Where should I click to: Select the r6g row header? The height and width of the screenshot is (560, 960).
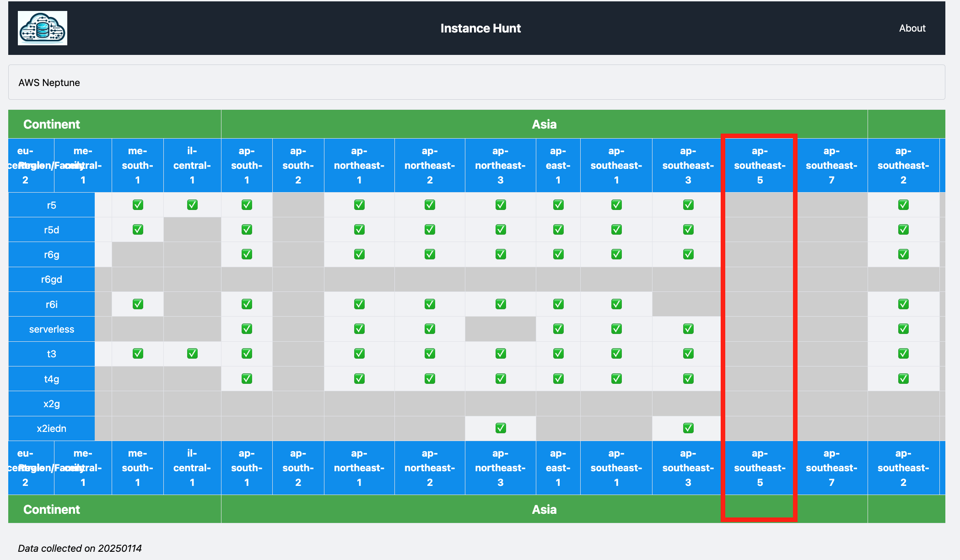52,254
